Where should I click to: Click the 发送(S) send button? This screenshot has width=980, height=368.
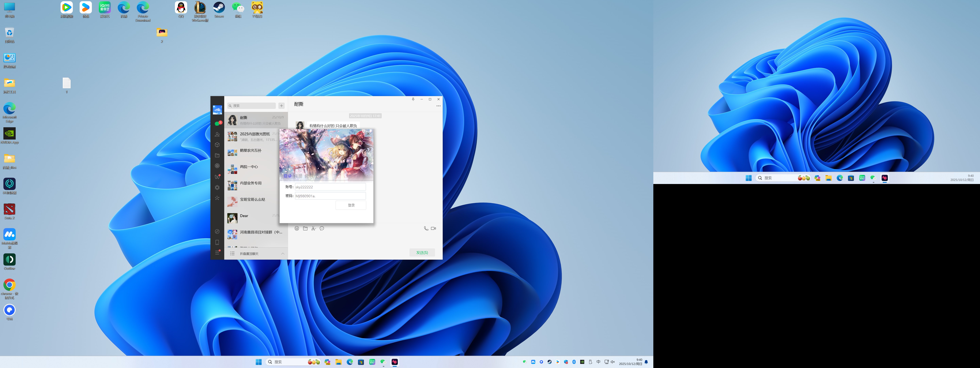[x=422, y=252]
